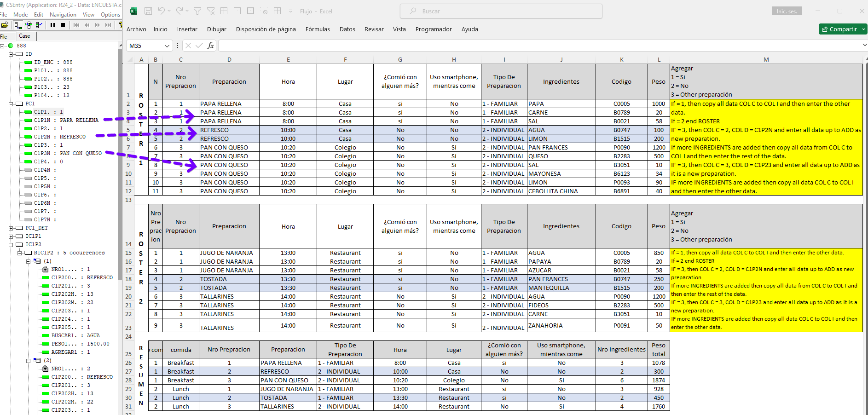Apply no border from quick access toolbar
The image size is (868, 415).
237,11
